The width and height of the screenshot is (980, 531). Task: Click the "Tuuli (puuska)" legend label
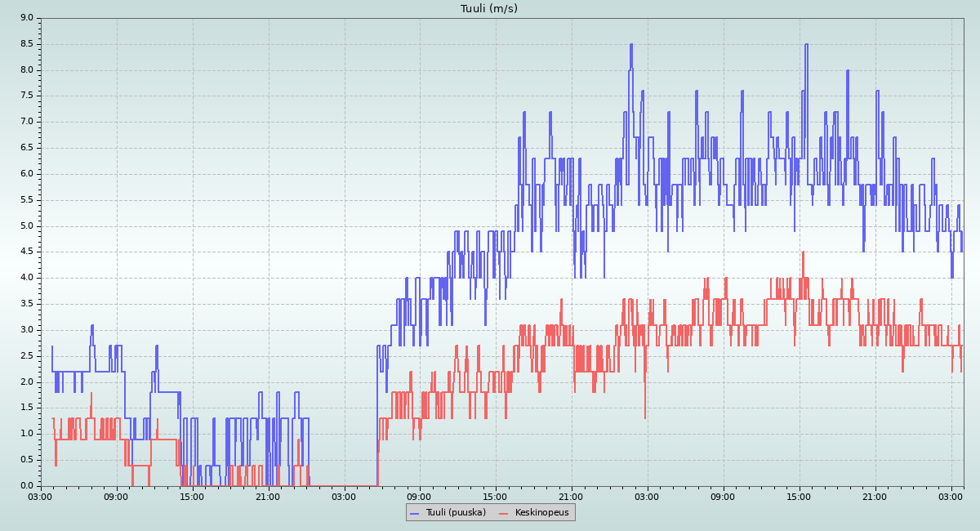pyautogui.click(x=456, y=512)
